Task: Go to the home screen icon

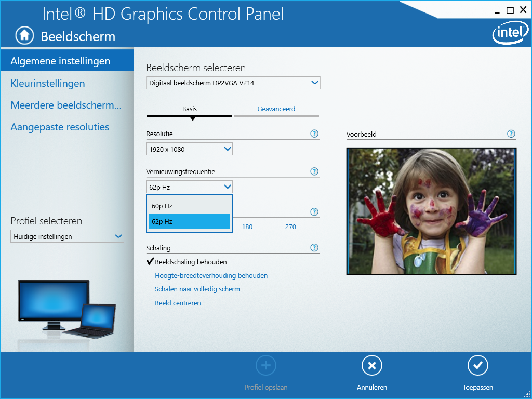Action: 24,36
